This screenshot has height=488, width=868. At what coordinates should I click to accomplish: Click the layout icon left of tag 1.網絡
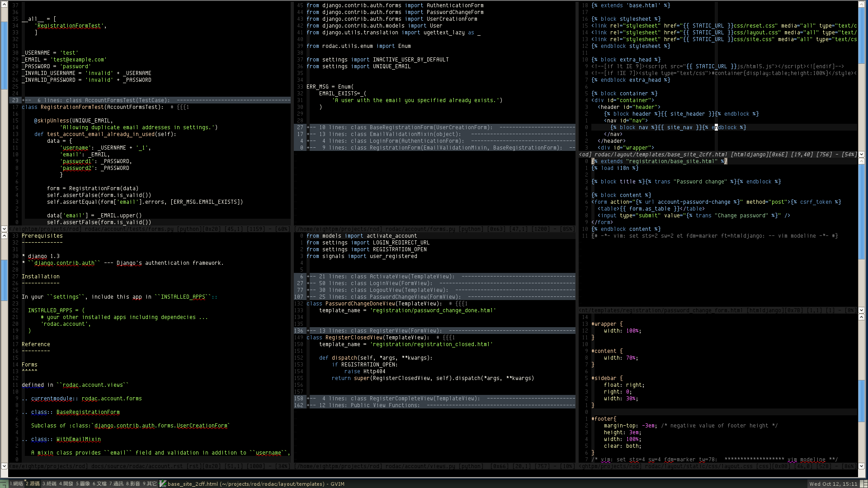5,483
